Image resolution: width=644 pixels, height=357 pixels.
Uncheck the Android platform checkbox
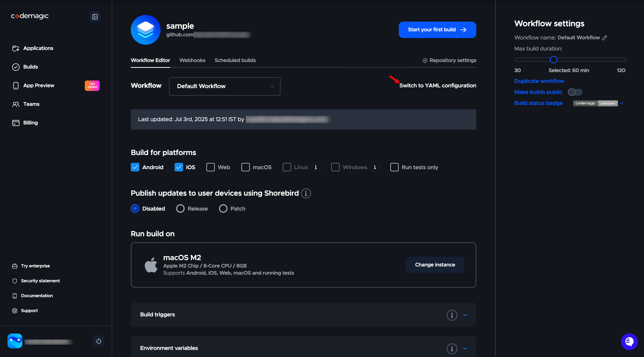click(135, 167)
